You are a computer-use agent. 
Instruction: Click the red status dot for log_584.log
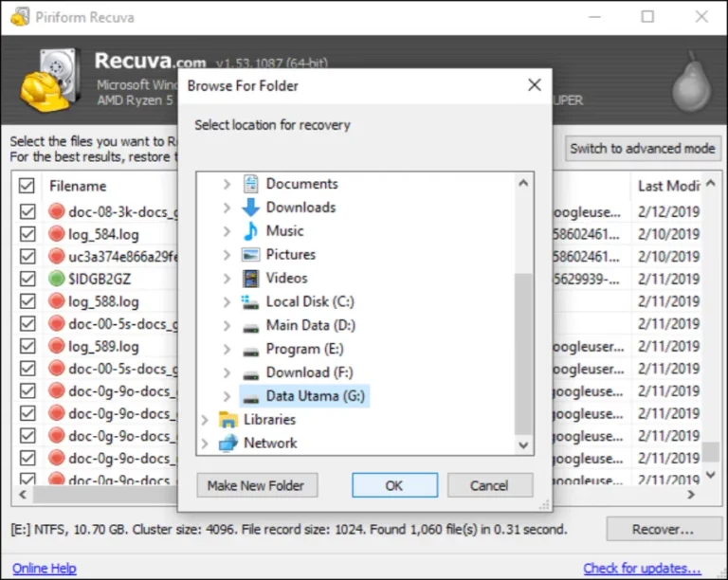click(56, 234)
